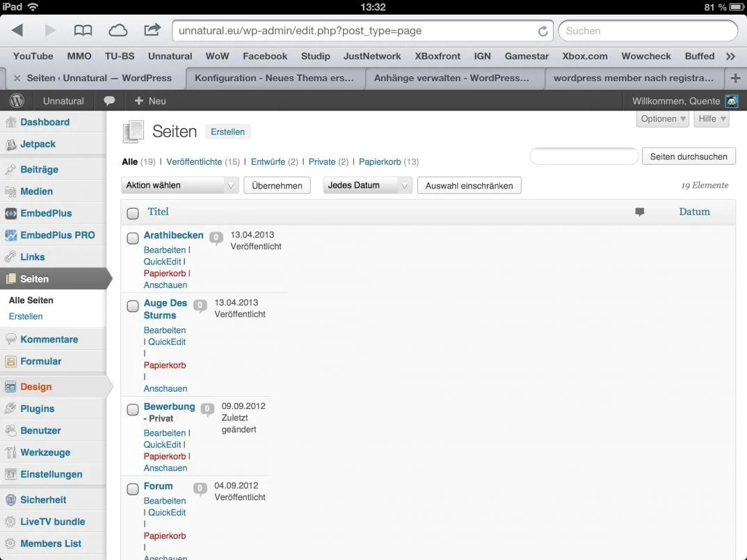Open the iCloud tabs cloud icon
Viewport: 747px width, 560px height.
[118, 31]
